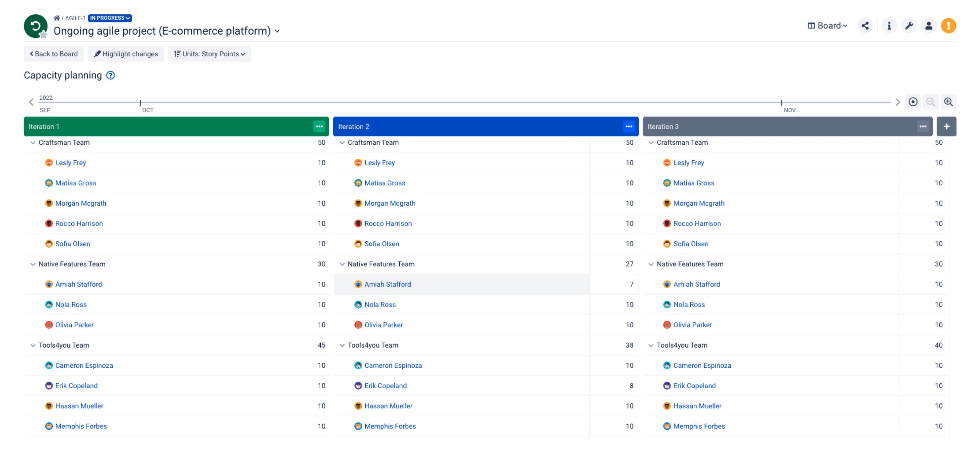Toggle Highlight changes

[x=126, y=54]
